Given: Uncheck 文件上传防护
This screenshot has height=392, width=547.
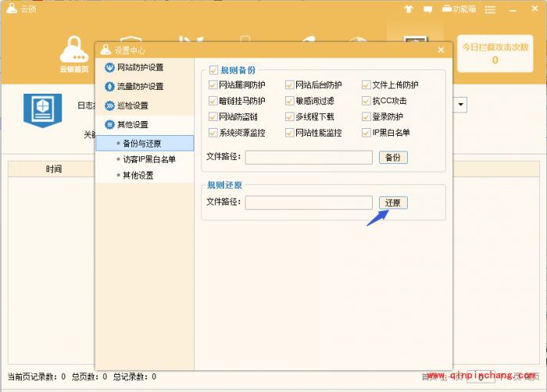Looking at the screenshot, I should 366,85.
